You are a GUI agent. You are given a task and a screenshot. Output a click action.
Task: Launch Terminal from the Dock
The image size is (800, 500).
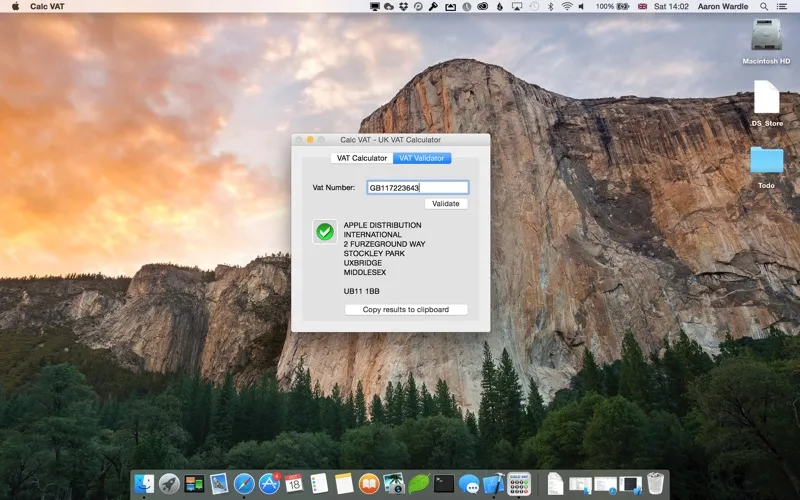tap(444, 483)
